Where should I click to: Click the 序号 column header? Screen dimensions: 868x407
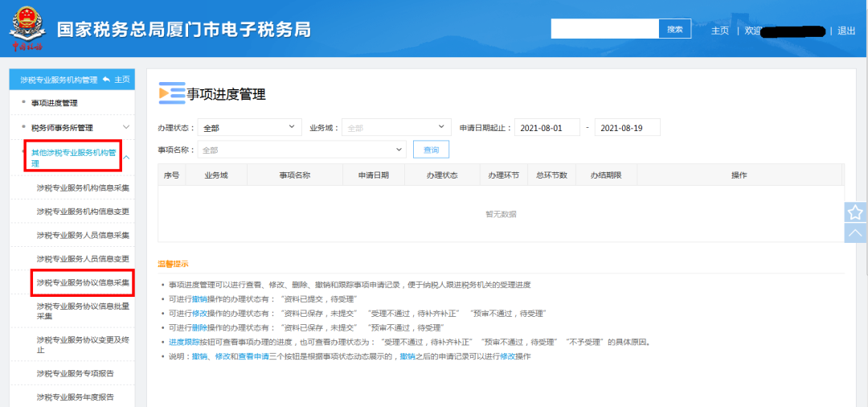pyautogui.click(x=172, y=175)
